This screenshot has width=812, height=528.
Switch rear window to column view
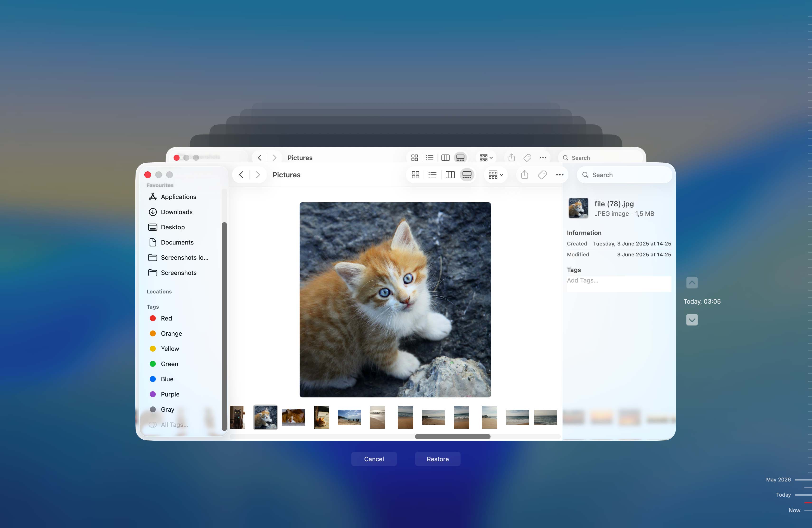click(445, 158)
